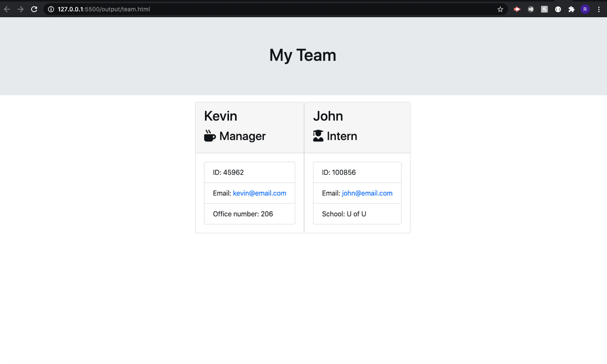Click the Intern graduate icon
The width and height of the screenshot is (607, 364).
pos(318,136)
